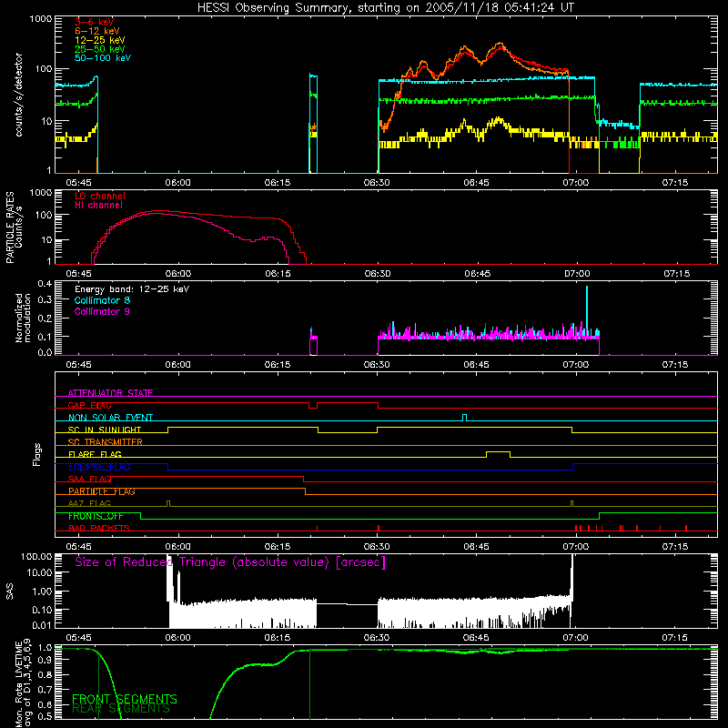Click the SC_IN_SUNLIGHT flag label
Viewport: 728px width, 728px height.
coord(105,430)
